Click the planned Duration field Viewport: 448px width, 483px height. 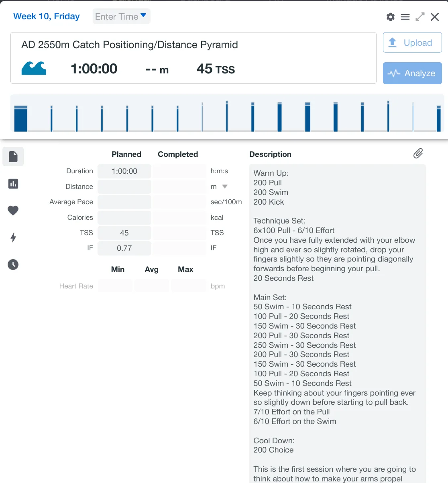tap(124, 171)
